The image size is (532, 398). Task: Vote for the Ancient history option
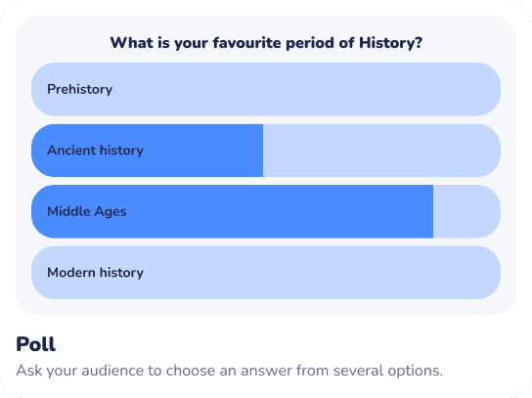pyautogui.click(x=266, y=151)
